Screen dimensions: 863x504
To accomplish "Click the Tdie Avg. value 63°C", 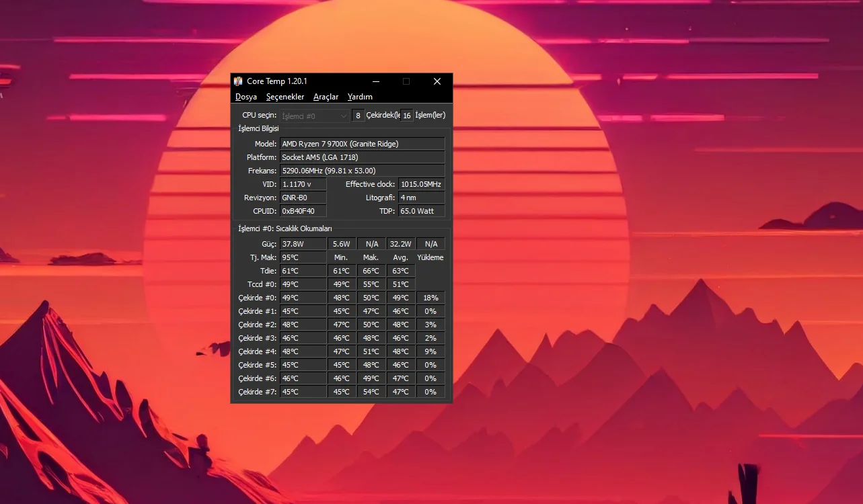I will pyautogui.click(x=401, y=271).
